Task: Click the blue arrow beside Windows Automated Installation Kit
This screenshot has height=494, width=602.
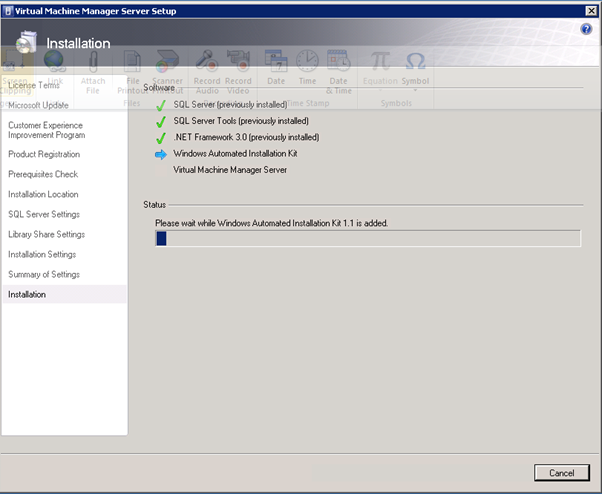Action: 161,154
